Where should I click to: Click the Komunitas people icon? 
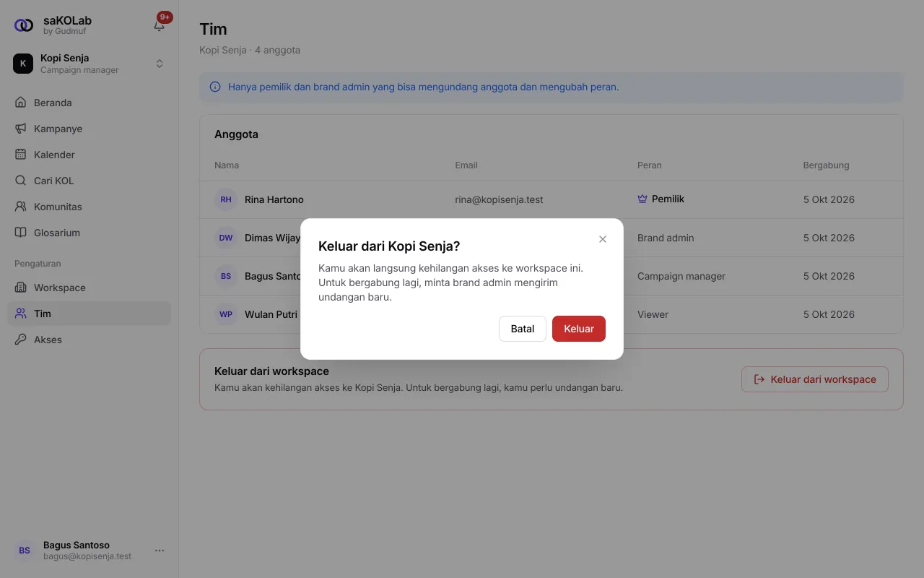pos(20,207)
